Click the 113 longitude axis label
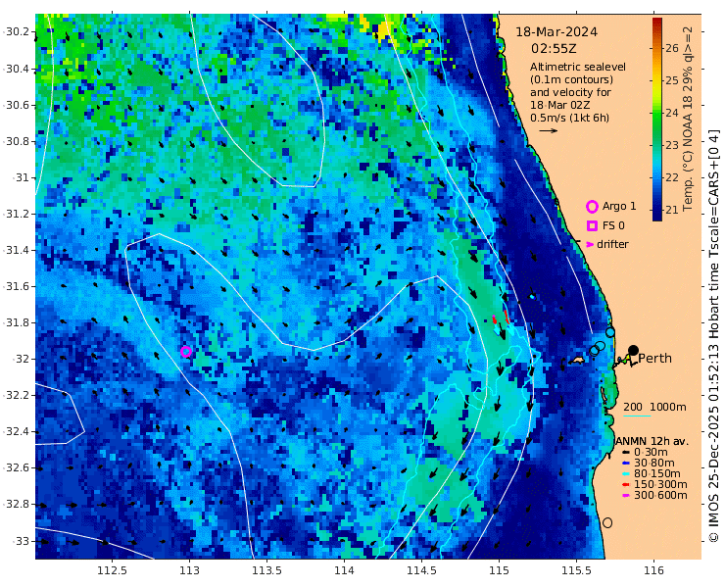The image size is (725, 588). click(x=189, y=570)
